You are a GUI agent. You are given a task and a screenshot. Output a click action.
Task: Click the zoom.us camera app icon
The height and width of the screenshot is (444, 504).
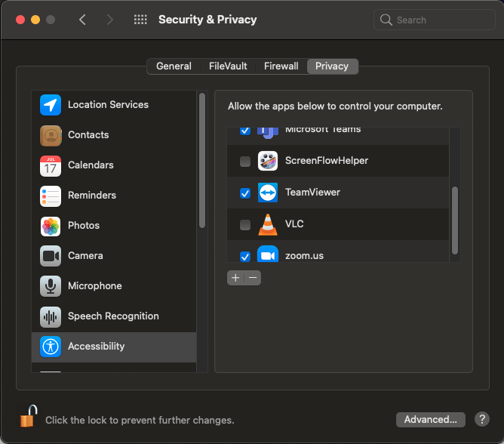[268, 254]
